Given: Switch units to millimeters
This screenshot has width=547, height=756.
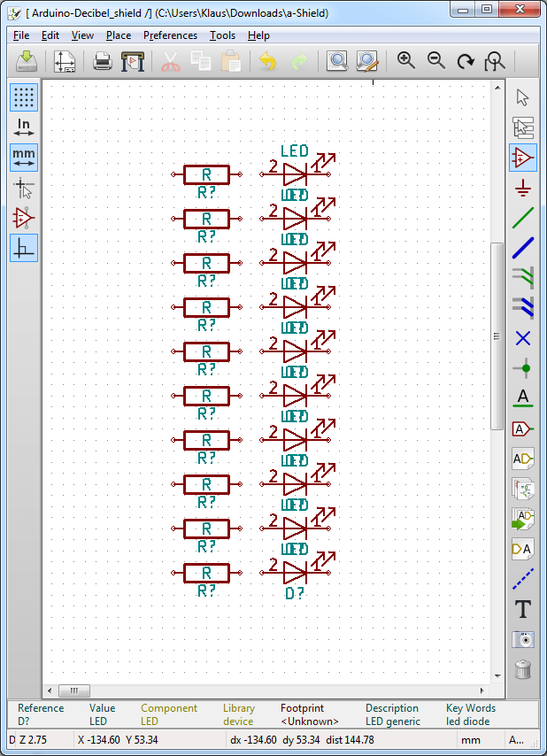Looking at the screenshot, I should pyautogui.click(x=24, y=158).
